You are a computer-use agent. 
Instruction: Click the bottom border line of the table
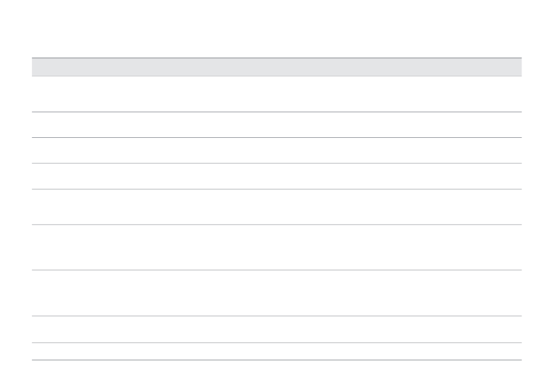point(276,360)
